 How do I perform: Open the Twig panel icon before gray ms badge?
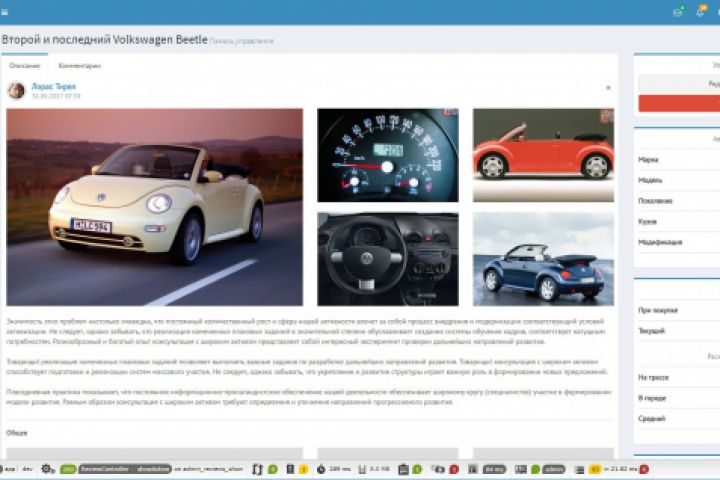pos(472,469)
